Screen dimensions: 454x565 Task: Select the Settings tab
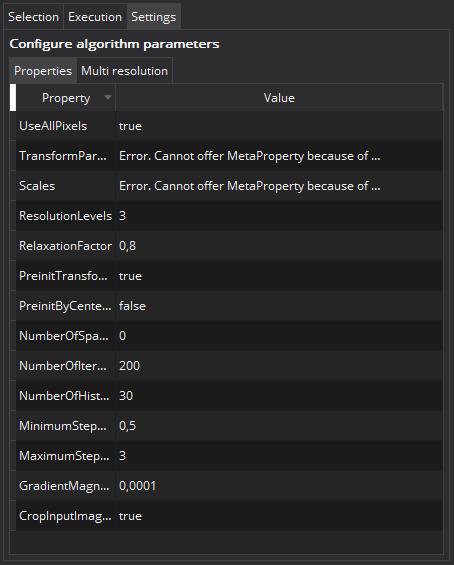[153, 17]
